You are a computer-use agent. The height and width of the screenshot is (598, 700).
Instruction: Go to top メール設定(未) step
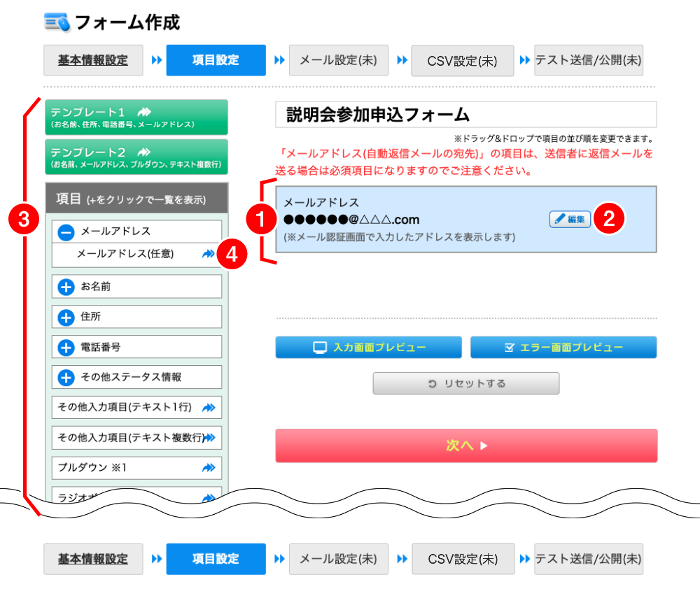coord(338,60)
